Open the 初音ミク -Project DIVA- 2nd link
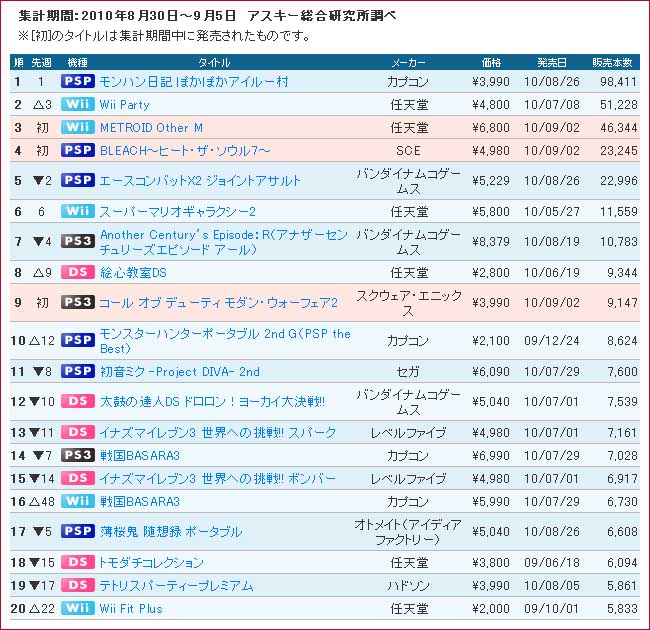The height and width of the screenshot is (630, 650). 180,371
